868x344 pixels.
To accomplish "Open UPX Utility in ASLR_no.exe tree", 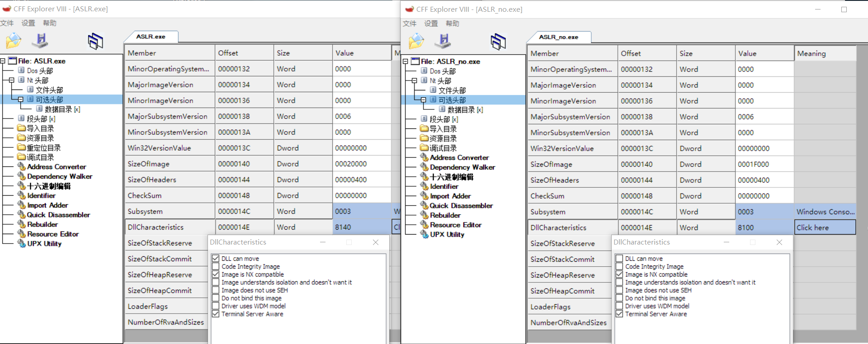I will tap(447, 235).
